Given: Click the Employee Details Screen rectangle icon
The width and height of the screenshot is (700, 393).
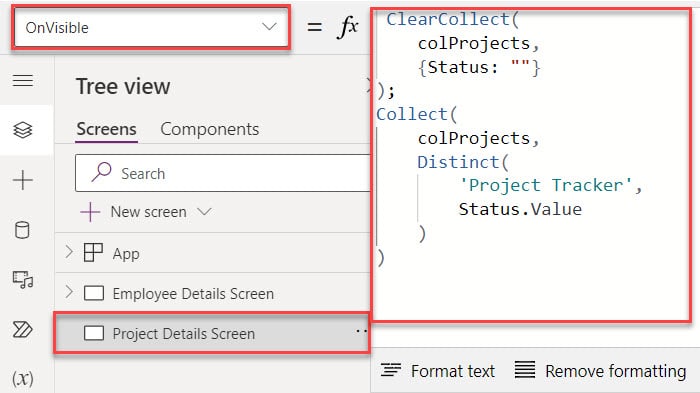Looking at the screenshot, I should coord(94,293).
